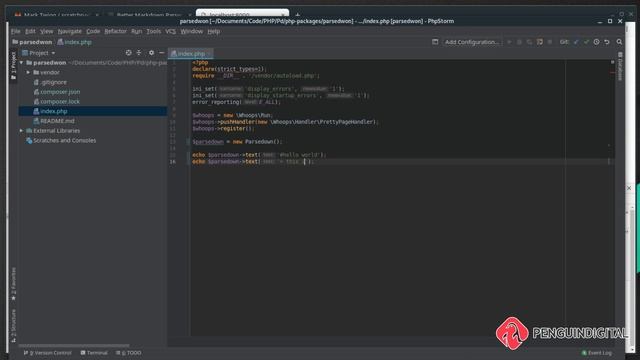
Task: Click the locate/scroll from source icon
Action: 129,53
